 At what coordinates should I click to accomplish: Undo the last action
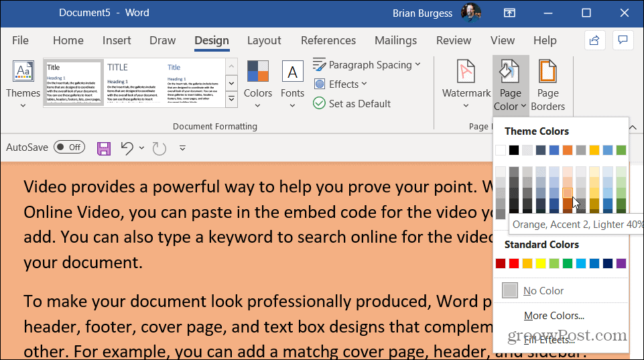tap(127, 148)
